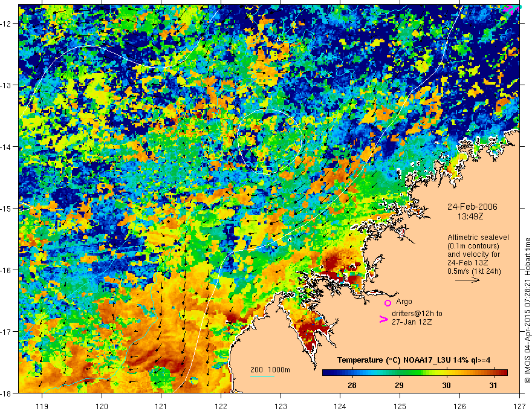Image resolution: width=532 pixels, height=411 pixels.
Task: Click the colorbar tick label 29
Action: [x=399, y=385]
